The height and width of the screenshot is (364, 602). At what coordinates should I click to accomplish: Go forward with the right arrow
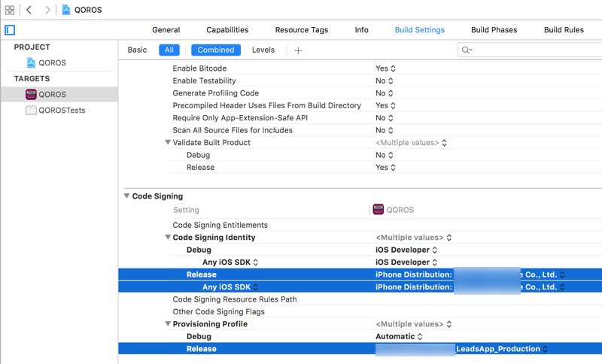click(47, 10)
